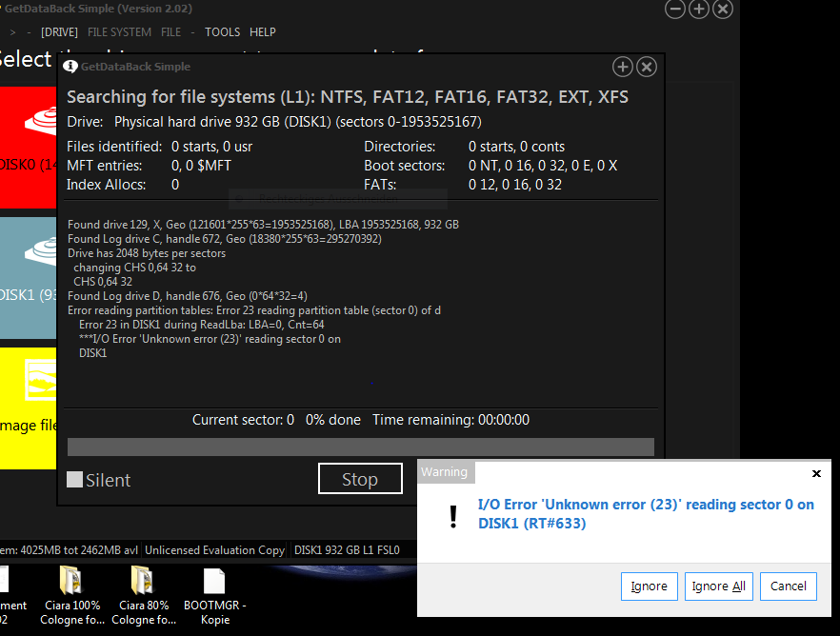
Task: Select the yellow Image file tile
Action: pos(28,408)
